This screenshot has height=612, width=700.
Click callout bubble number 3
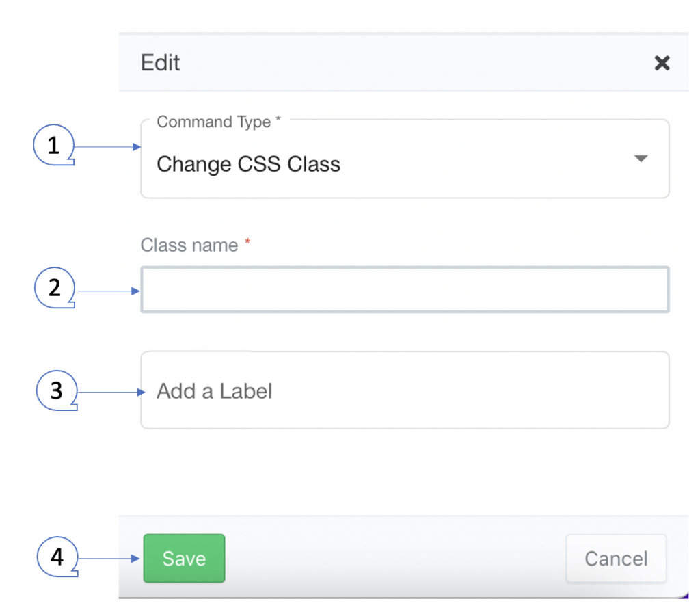pos(57,390)
